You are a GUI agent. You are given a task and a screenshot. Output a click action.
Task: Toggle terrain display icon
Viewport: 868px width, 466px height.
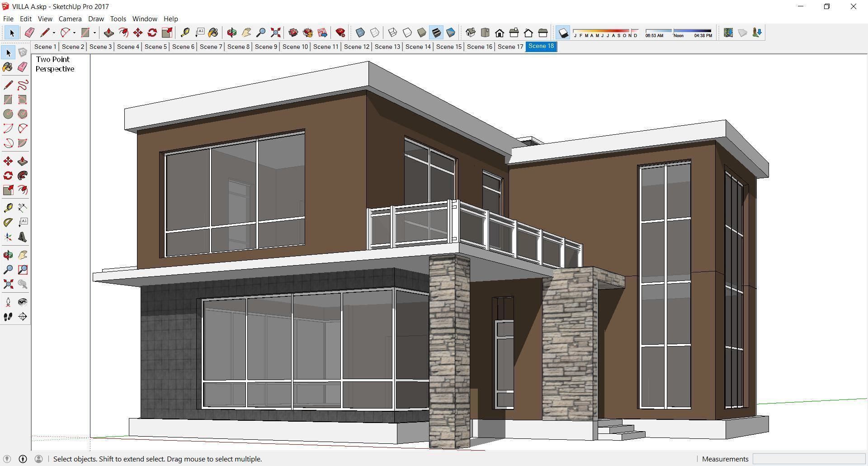click(x=743, y=33)
